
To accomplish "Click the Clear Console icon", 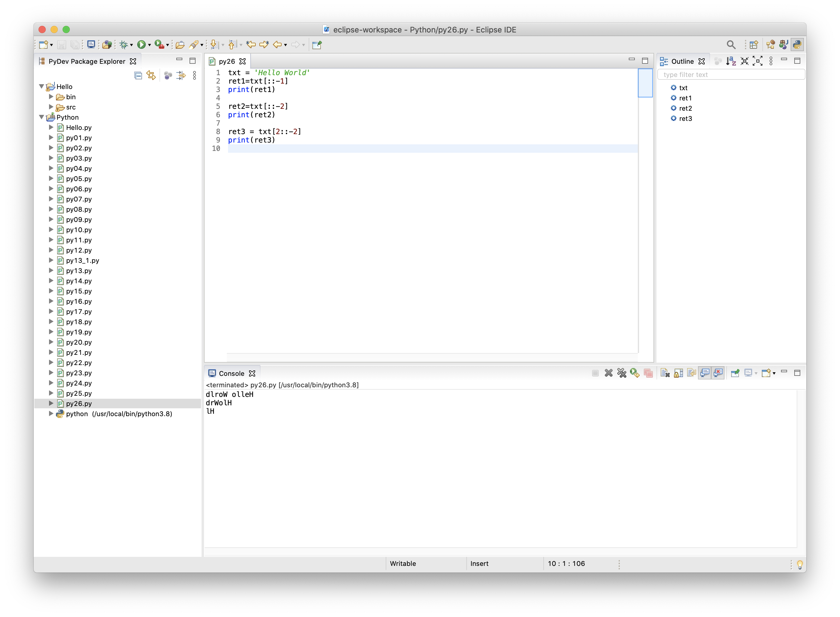I will pyautogui.click(x=665, y=373).
